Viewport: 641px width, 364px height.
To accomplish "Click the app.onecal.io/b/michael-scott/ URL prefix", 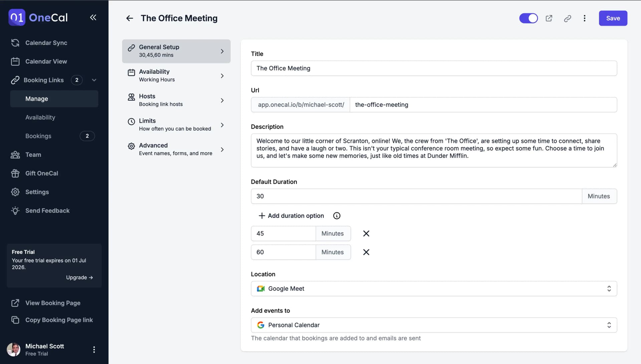I will coord(300,105).
